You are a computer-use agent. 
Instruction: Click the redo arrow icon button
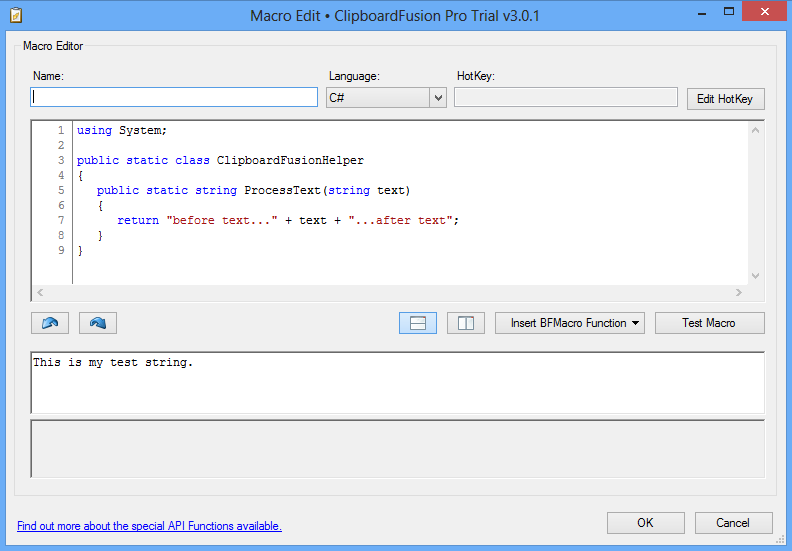[x=97, y=323]
